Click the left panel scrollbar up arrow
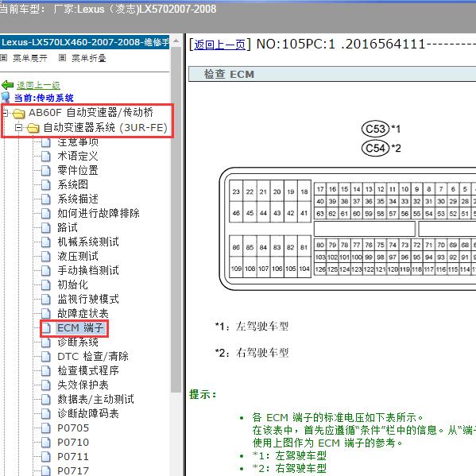Screen dimensions: 476x476 pos(176,41)
